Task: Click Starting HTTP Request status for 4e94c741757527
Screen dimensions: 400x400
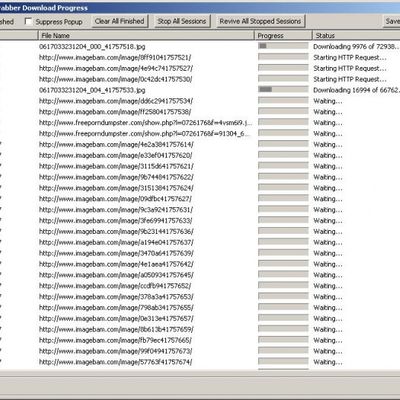Action: 350,68
